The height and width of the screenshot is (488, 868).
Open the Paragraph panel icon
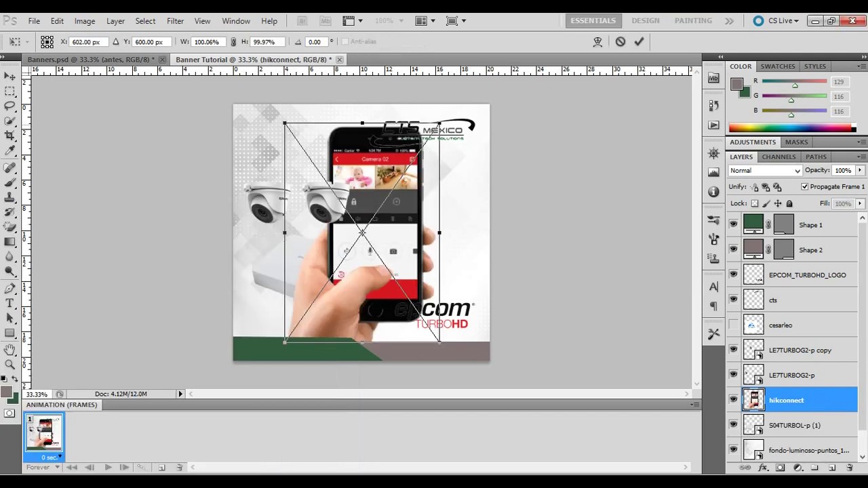click(x=713, y=306)
